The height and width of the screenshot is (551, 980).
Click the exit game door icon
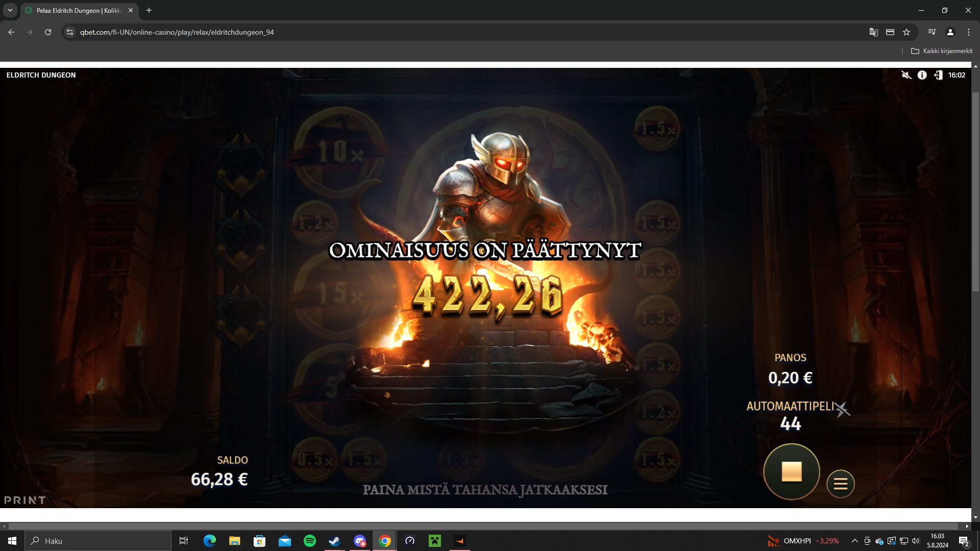click(938, 75)
